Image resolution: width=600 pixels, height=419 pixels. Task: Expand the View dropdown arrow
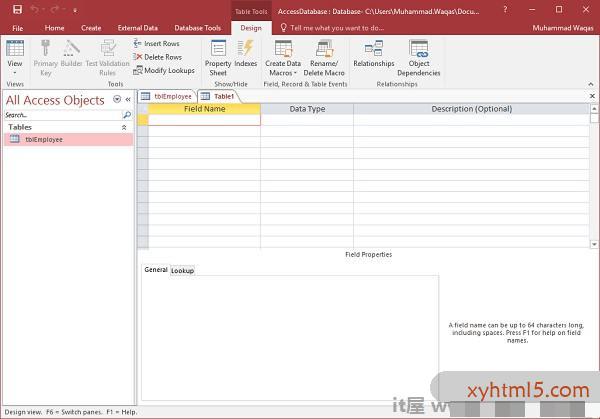click(15, 73)
